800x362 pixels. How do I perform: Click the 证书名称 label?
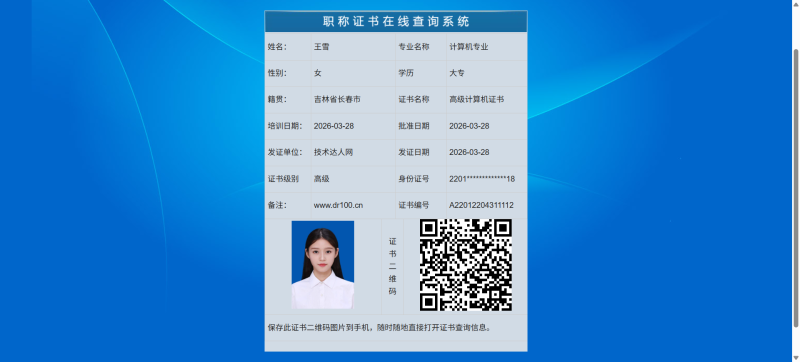coord(414,99)
